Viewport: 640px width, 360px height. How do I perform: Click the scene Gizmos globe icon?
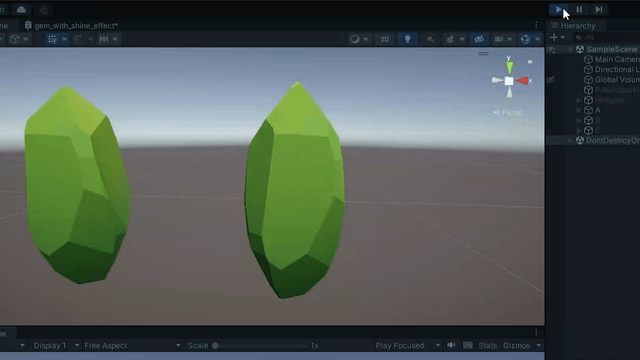(x=525, y=39)
